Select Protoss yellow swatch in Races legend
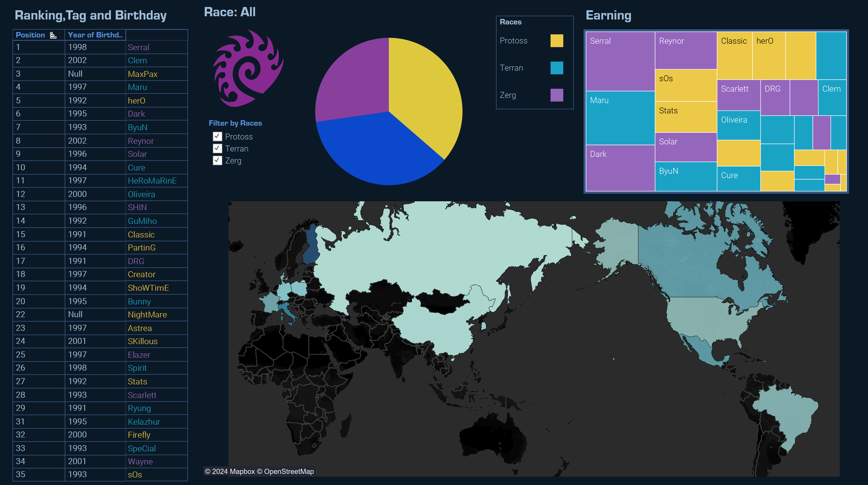 coord(557,41)
